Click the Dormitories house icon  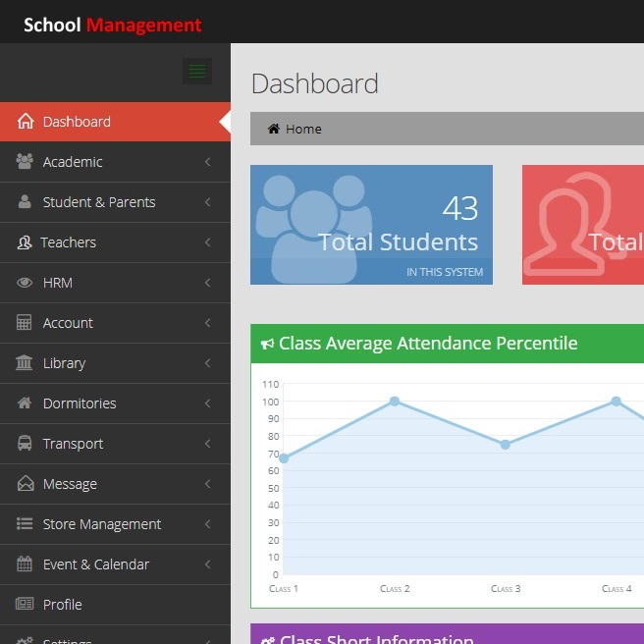point(25,402)
